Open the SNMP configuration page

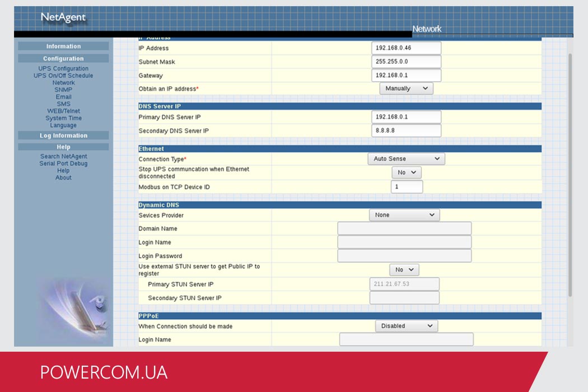(x=63, y=90)
